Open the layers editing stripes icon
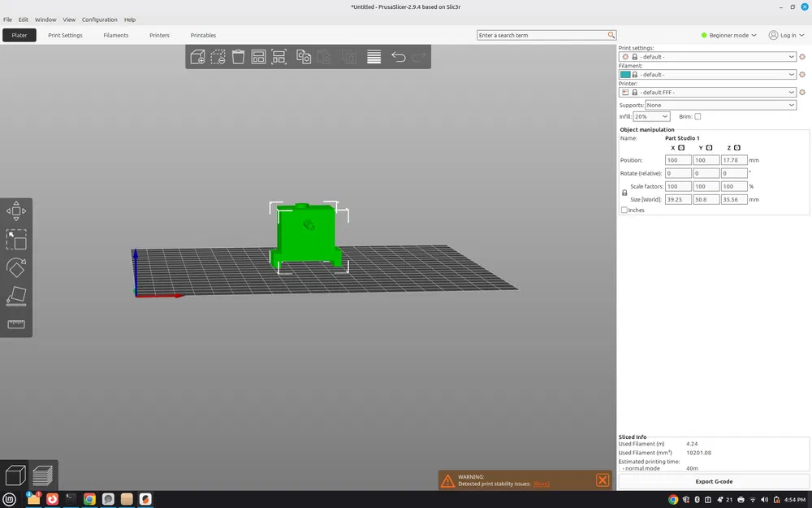Screen dimensions: 812x508 (x=374, y=57)
